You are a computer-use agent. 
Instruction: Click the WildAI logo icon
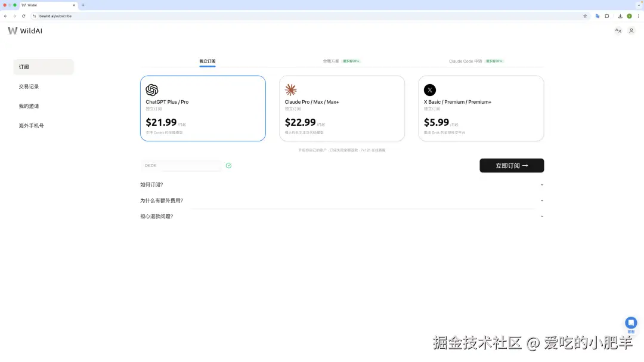point(13,30)
